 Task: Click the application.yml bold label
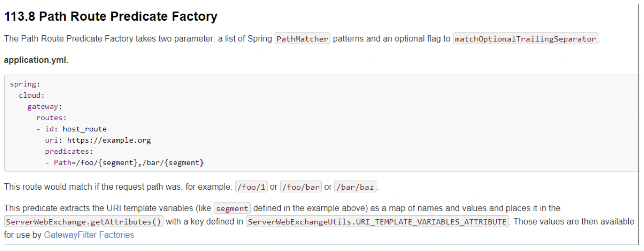36,60
